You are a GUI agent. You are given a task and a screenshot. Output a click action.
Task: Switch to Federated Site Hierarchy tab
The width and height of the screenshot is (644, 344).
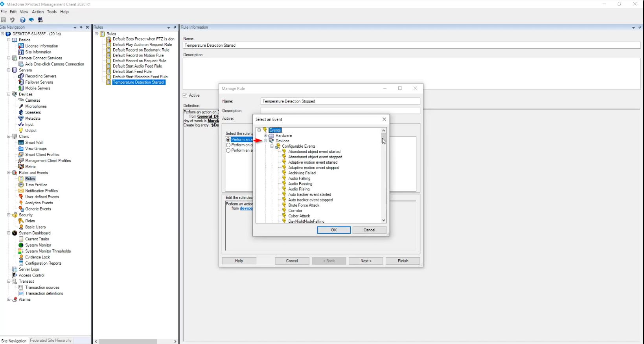tap(51, 340)
